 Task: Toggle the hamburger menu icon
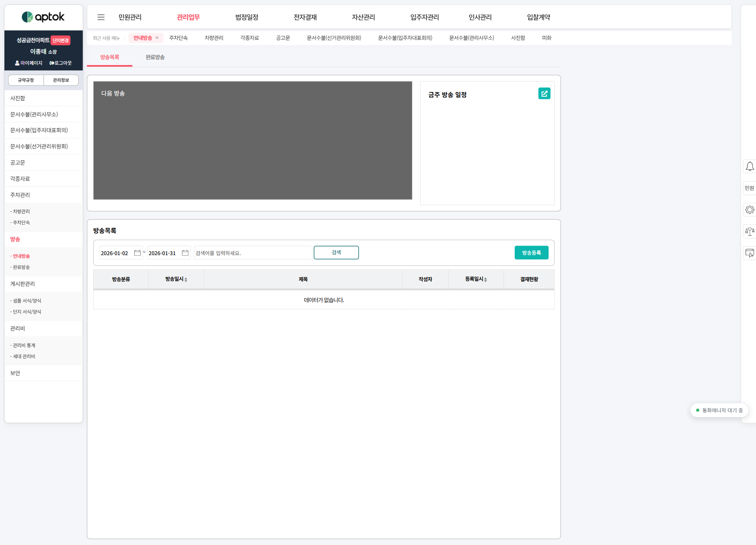tap(101, 17)
